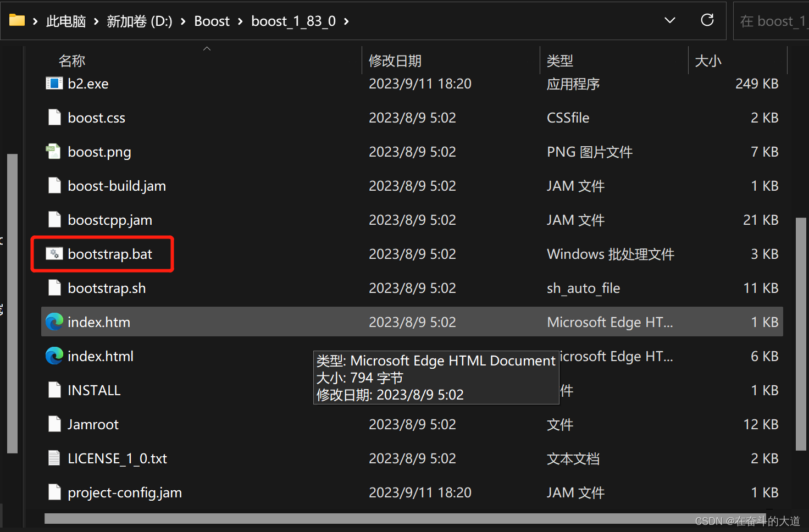809x532 pixels.
Task: Expand the chevron after 此电脑 in the path
Action: pyautogui.click(x=96, y=21)
